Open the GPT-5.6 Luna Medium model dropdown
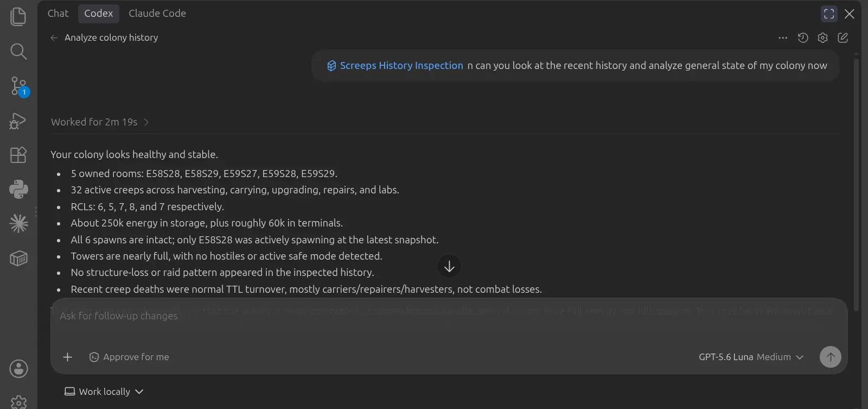 click(751, 357)
